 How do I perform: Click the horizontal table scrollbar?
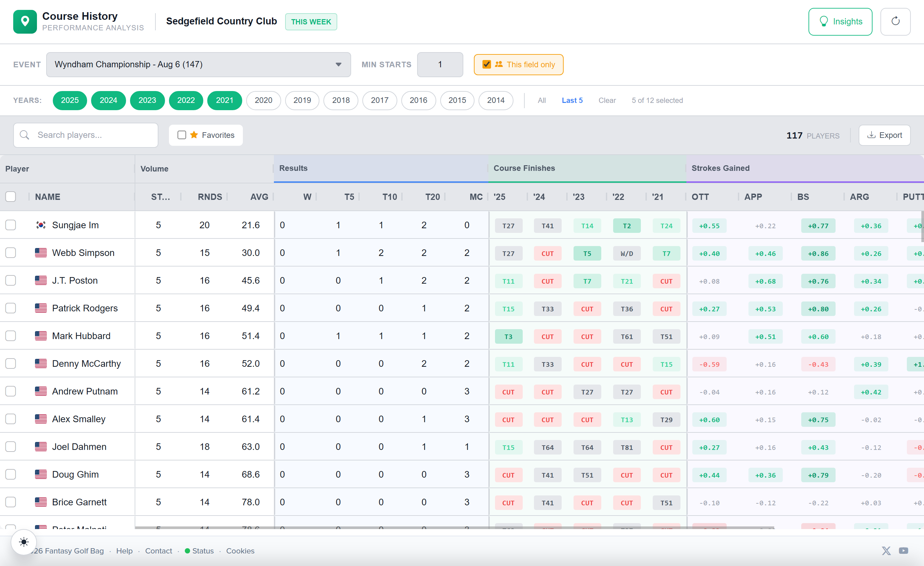pyautogui.click(x=454, y=527)
